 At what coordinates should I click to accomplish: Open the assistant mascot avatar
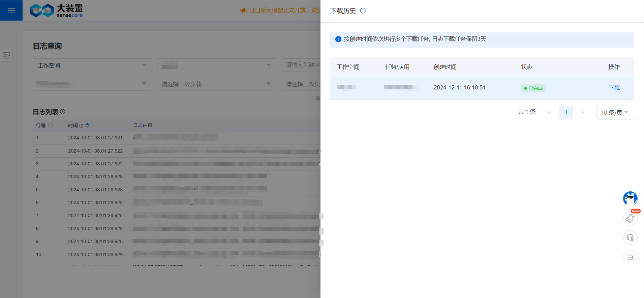click(630, 198)
